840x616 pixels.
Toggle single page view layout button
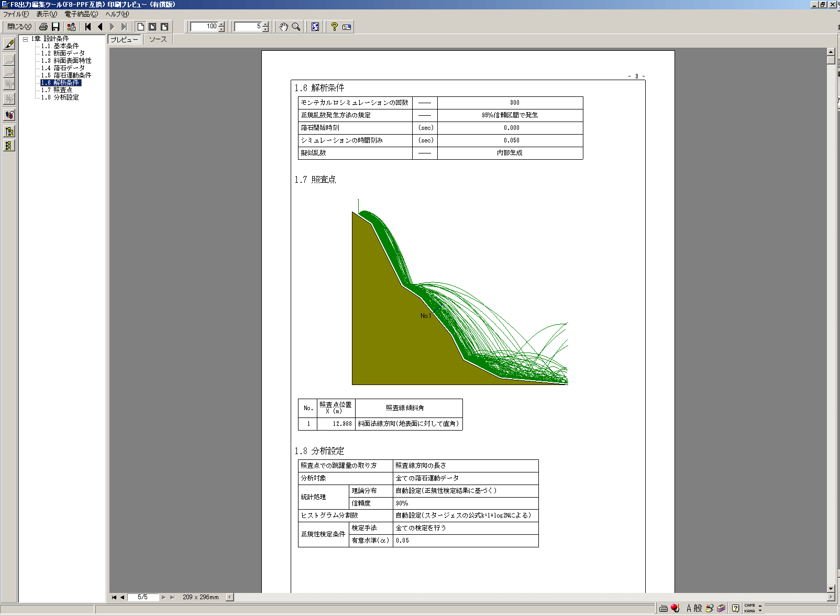coord(140,27)
